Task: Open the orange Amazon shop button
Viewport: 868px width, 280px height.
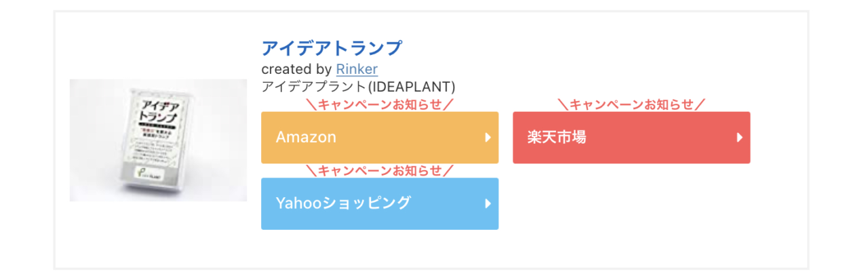Action: (x=380, y=138)
